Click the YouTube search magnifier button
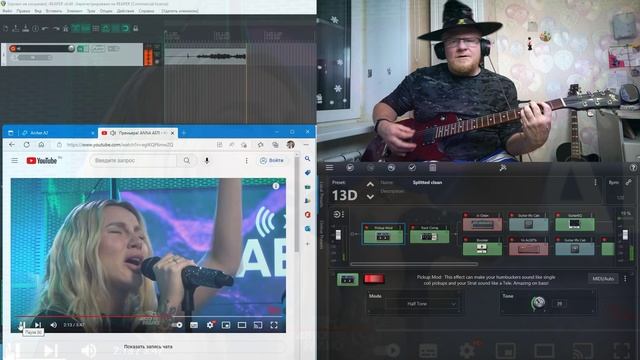This screenshot has width=640, height=360. click(x=187, y=160)
